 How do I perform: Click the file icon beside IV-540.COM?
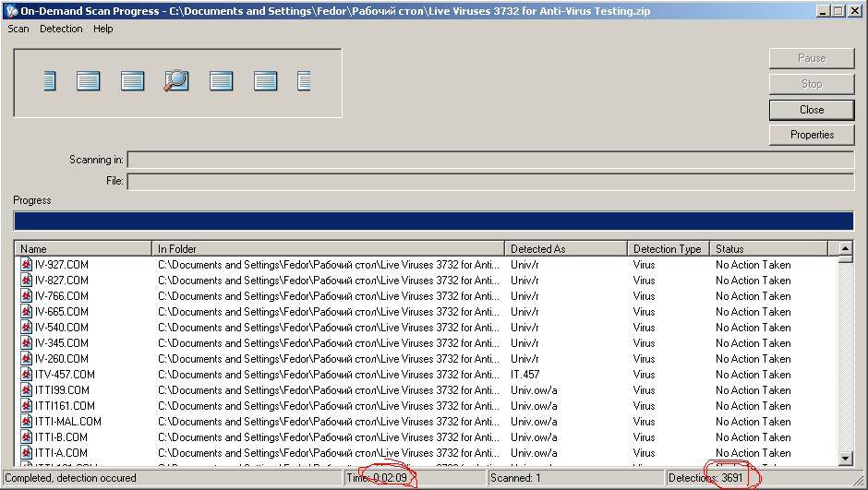click(x=27, y=328)
